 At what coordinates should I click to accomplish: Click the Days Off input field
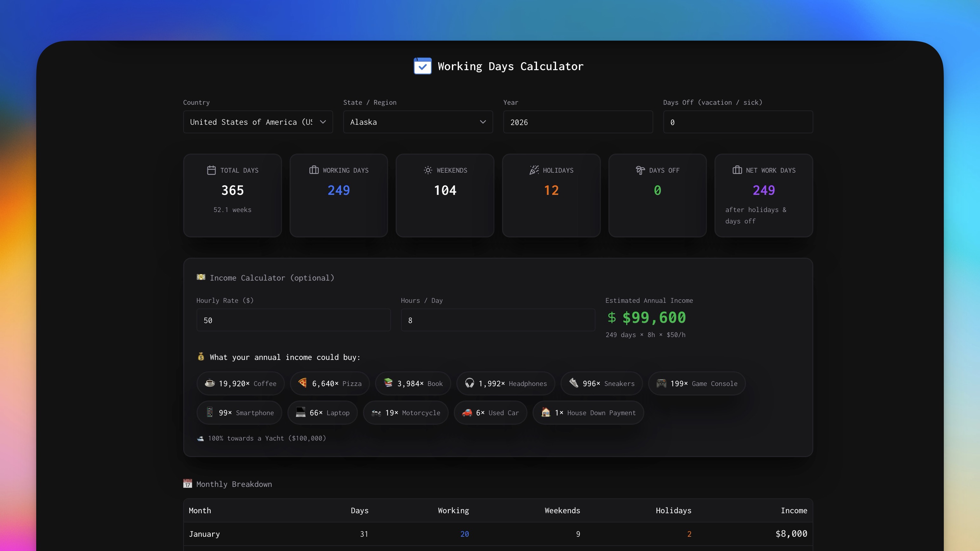coord(738,122)
